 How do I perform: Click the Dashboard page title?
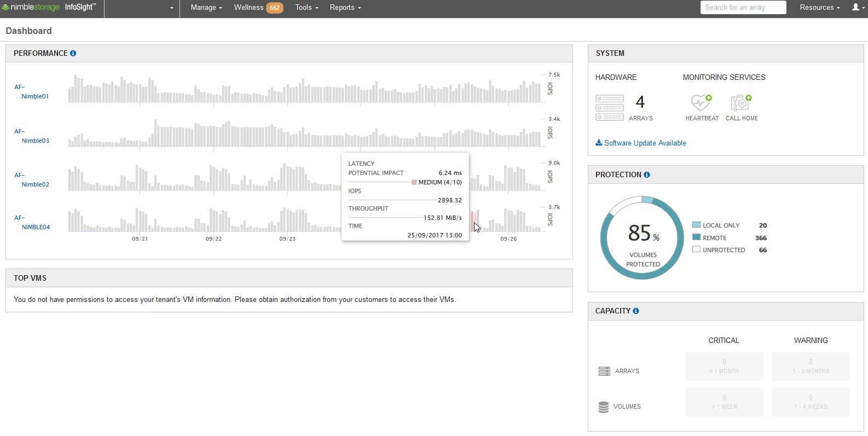(x=28, y=31)
